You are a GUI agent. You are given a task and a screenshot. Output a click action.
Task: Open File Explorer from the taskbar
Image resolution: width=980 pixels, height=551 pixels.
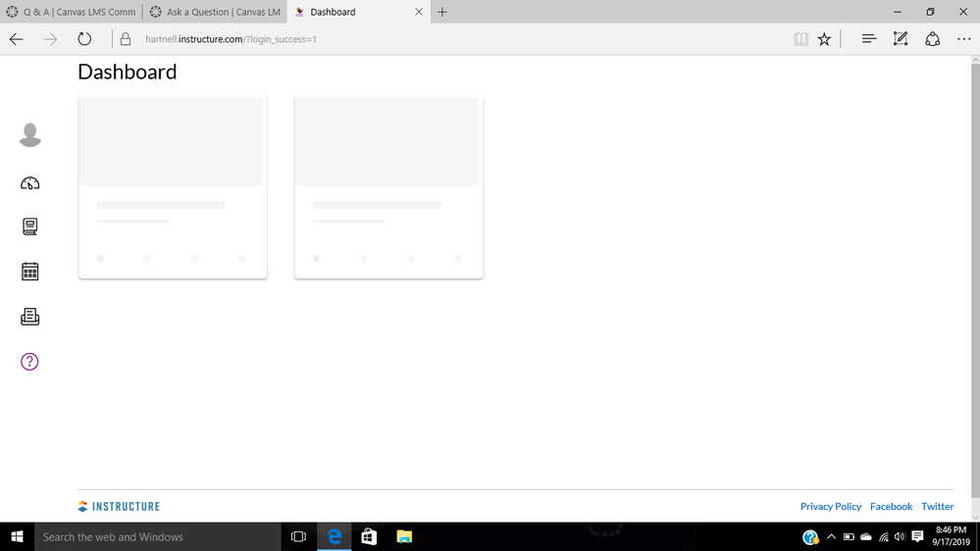point(403,537)
